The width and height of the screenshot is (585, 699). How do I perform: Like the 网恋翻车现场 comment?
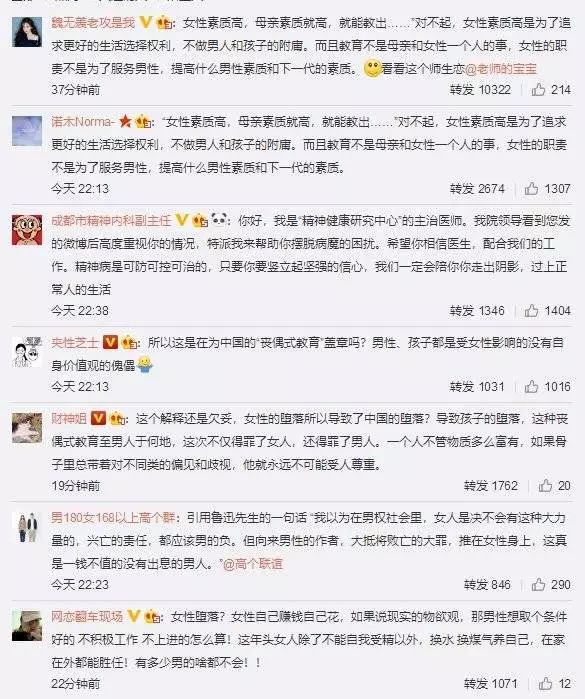(545, 683)
